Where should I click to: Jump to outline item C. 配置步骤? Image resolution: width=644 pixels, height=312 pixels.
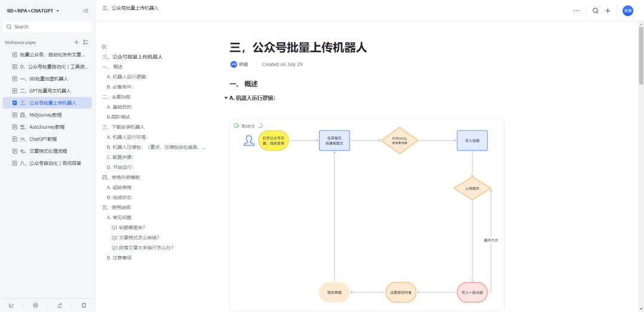coord(120,157)
